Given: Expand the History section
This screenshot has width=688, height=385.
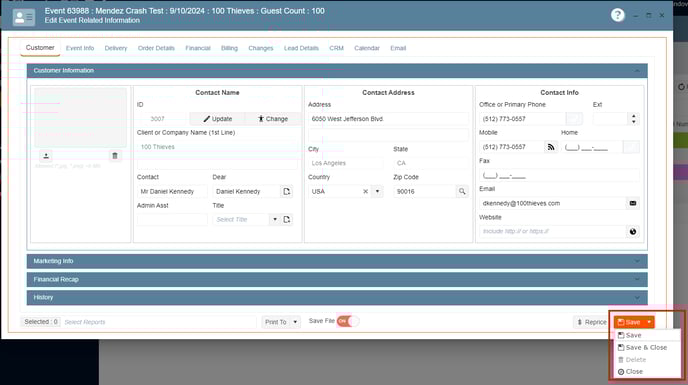Looking at the screenshot, I should 337,298.
